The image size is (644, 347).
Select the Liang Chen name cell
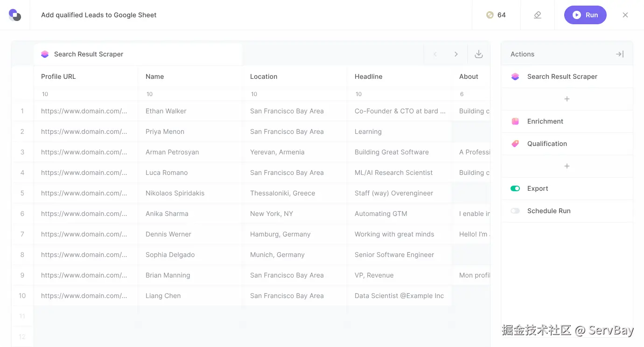[190, 296]
